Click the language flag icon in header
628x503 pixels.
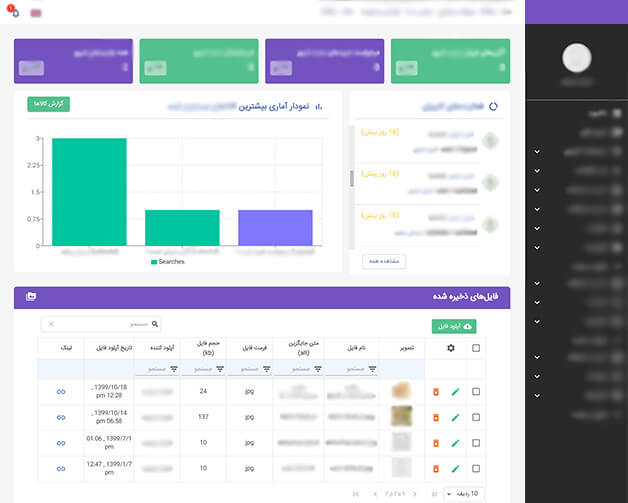(36, 13)
